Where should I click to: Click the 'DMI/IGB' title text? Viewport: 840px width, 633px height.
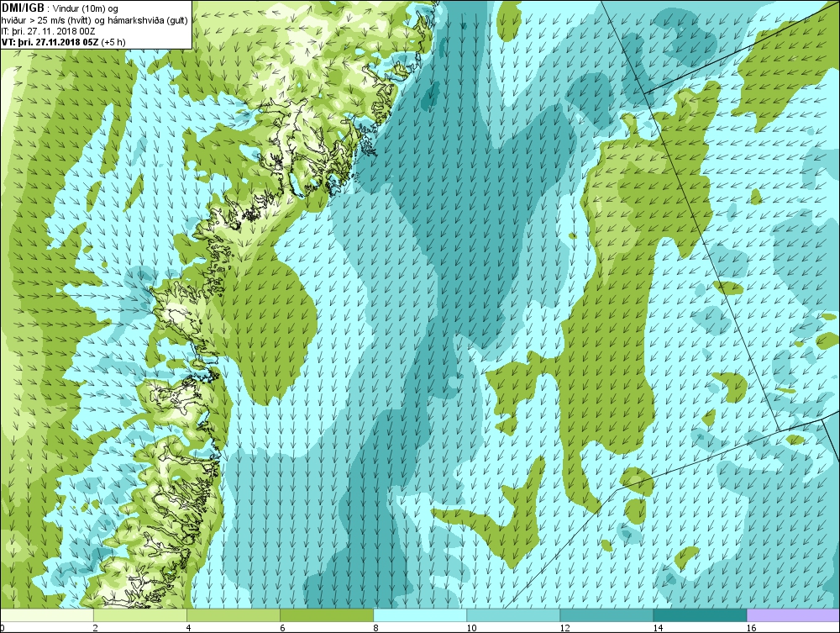point(23,8)
